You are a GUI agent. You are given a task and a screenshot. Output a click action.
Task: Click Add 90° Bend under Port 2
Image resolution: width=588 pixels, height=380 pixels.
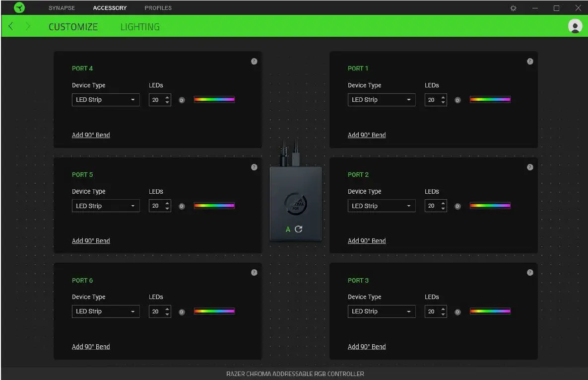tap(367, 240)
